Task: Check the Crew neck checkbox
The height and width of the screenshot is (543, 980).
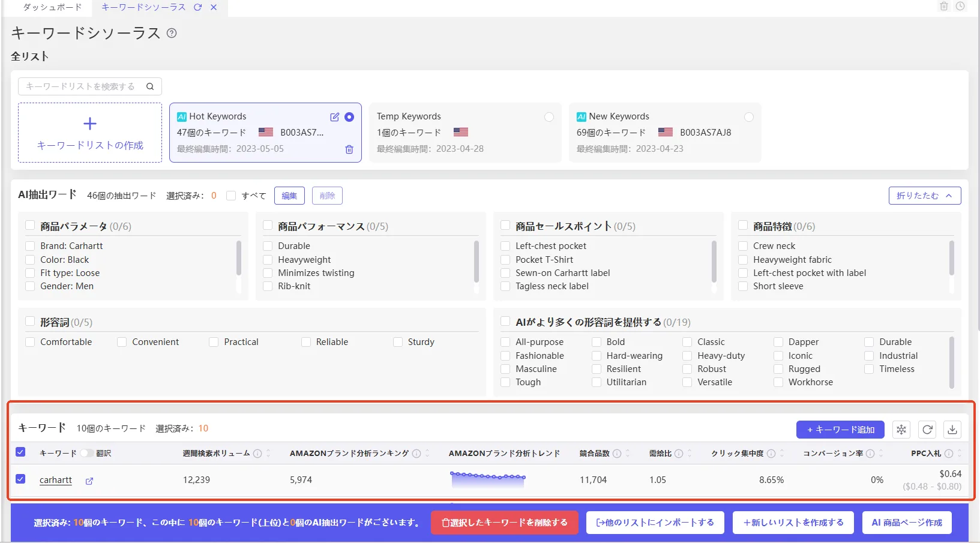Action: (x=743, y=246)
